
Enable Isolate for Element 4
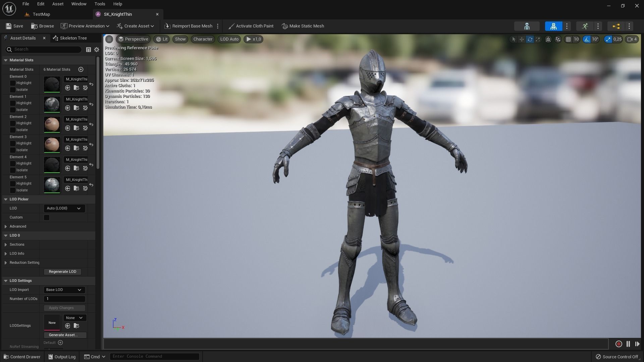pos(13,170)
